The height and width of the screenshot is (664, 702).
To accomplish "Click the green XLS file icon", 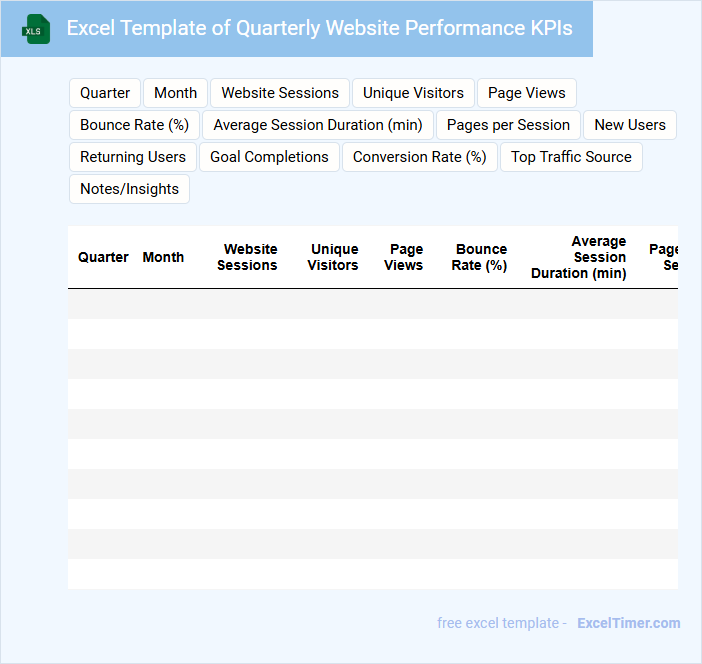I will point(37,29).
